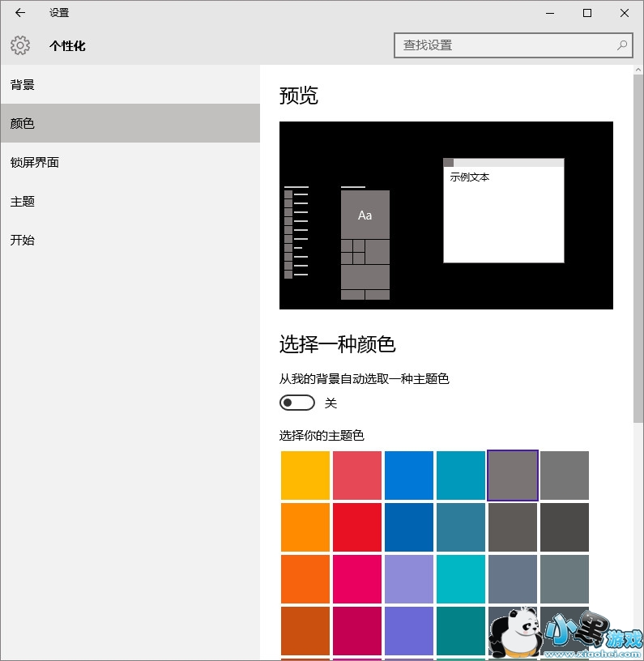Choose the steel blue swatch in second row
644x661 pixels.
461,527
